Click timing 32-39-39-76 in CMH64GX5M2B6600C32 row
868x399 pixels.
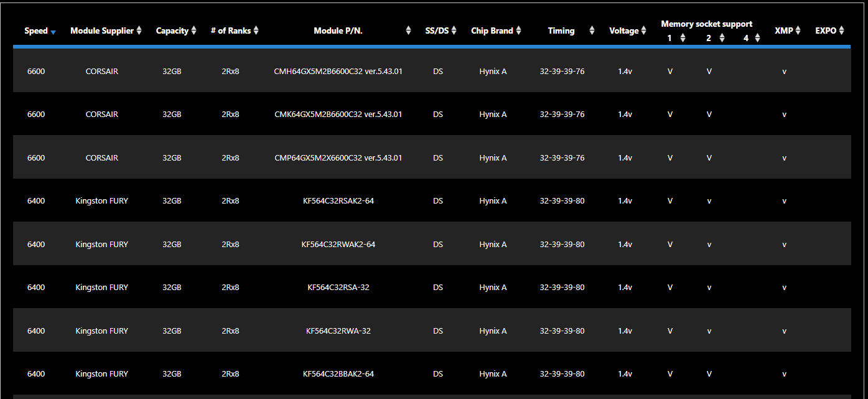tap(562, 72)
